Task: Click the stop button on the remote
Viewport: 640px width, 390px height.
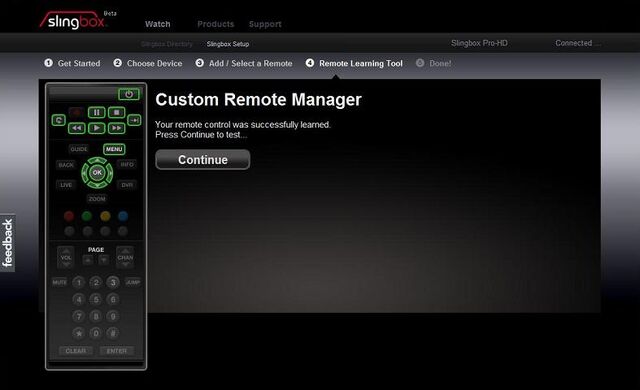Action: point(116,112)
